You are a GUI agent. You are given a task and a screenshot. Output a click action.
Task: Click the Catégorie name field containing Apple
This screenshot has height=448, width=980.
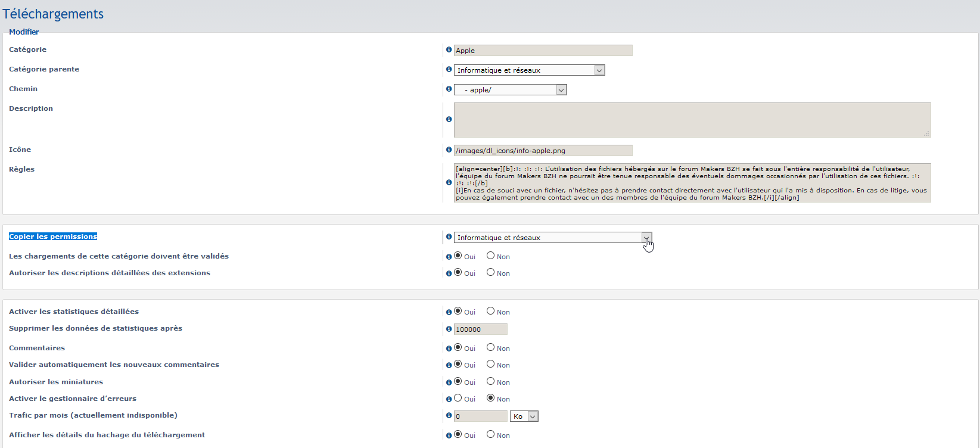[543, 51]
